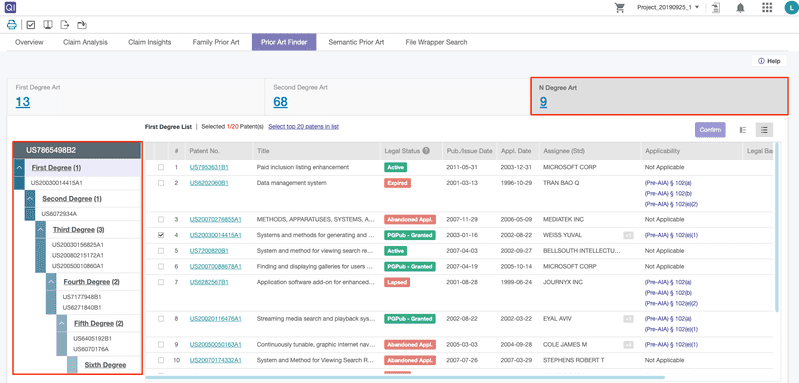Image resolution: width=799 pixels, height=383 pixels.
Task: Click the Legal Status help question icon
Action: point(426,151)
